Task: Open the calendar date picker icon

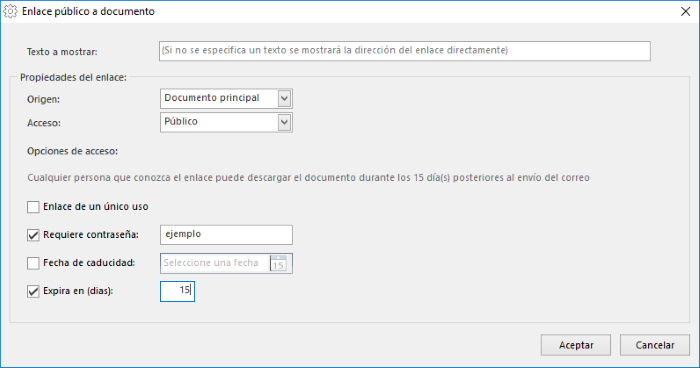Action: pos(278,263)
